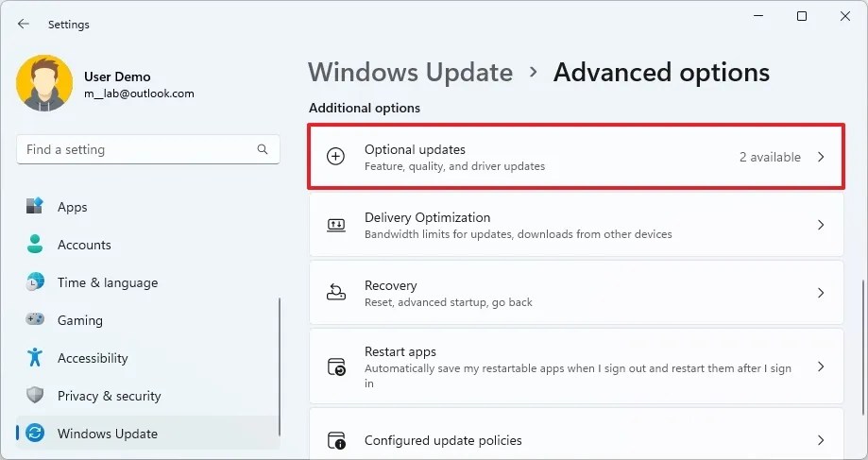Click the Delivery Optimization icon
Screen dimensions: 868x460
click(336, 225)
